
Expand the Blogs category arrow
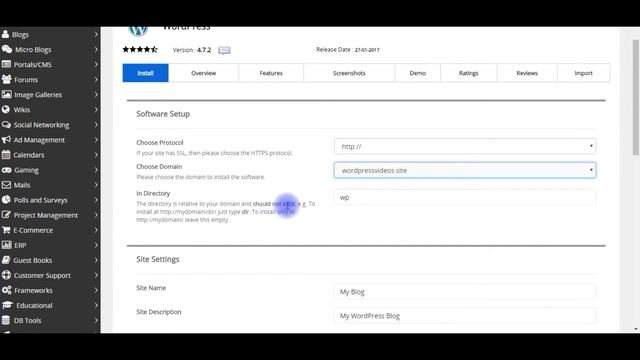pos(96,34)
